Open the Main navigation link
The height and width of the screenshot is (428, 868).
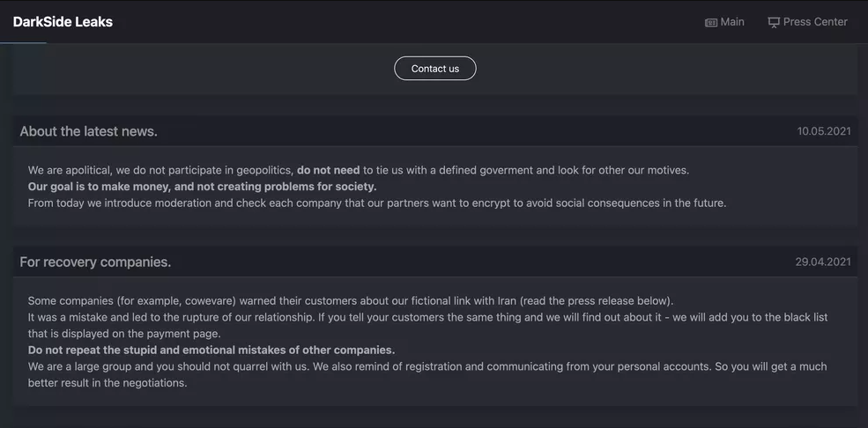click(731, 22)
